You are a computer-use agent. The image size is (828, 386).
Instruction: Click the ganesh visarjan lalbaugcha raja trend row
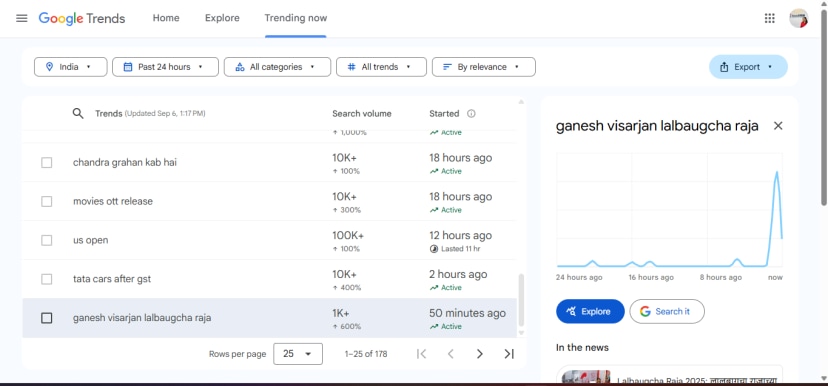[269, 318]
